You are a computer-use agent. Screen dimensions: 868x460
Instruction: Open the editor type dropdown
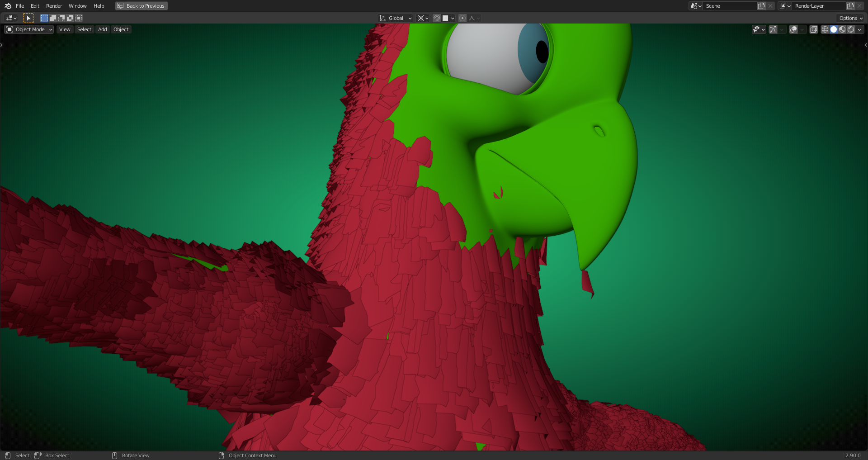point(11,18)
